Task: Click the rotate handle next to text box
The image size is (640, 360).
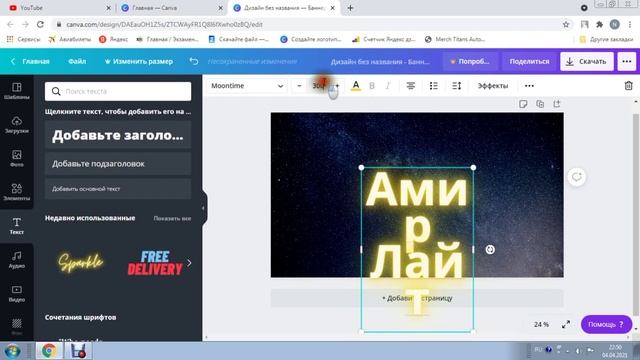Action: (490, 249)
